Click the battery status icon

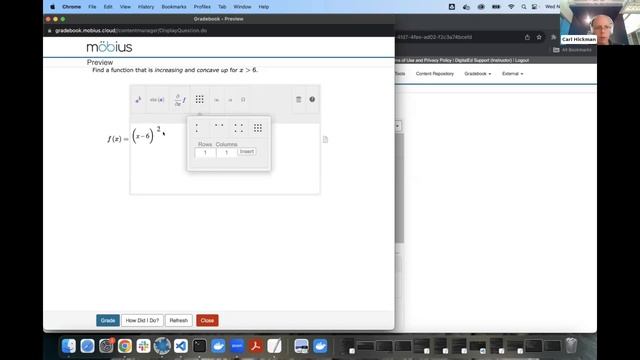point(496,7)
